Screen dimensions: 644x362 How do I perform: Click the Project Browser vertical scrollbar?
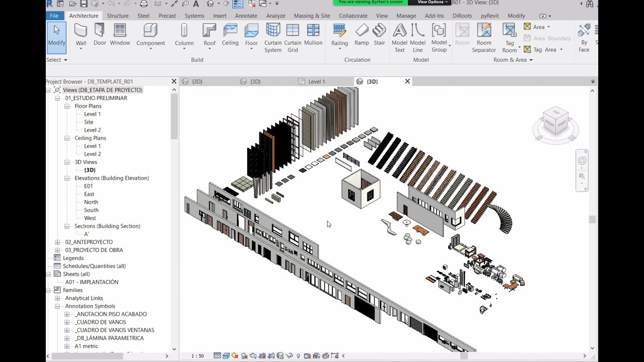tap(174, 117)
